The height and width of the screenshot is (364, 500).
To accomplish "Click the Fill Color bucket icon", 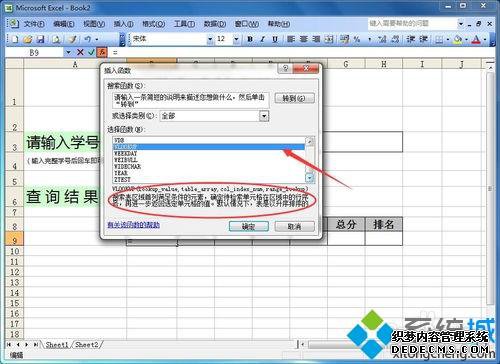I will pos(458,39).
